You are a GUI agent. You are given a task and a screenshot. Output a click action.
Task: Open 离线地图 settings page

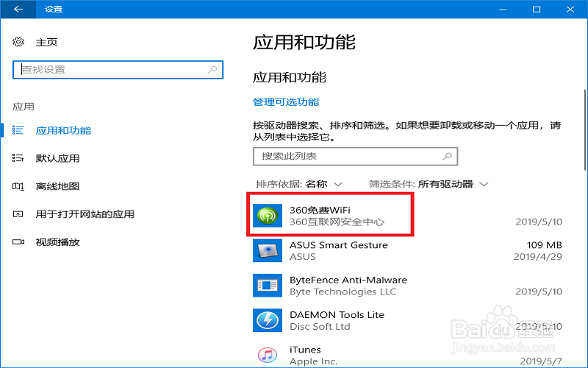point(58,186)
